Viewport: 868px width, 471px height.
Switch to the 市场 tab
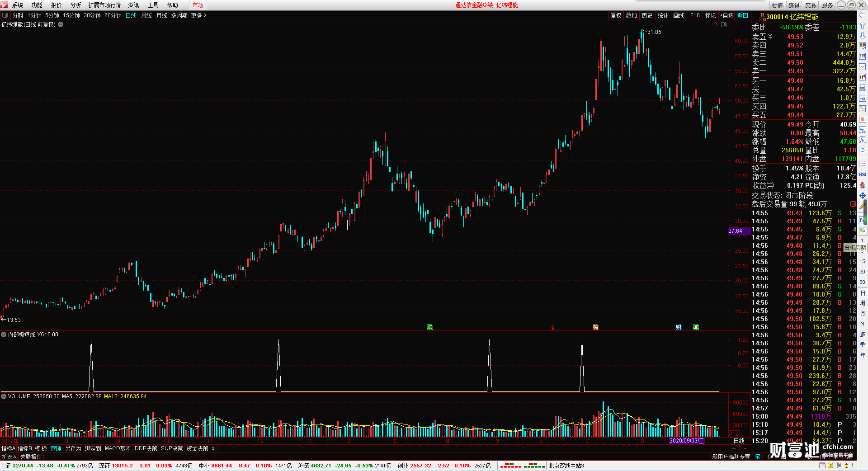[198, 5]
